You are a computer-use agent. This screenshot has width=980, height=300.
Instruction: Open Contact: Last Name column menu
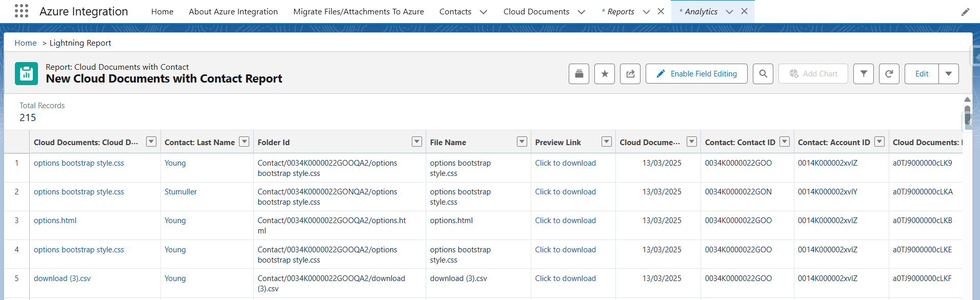(245, 142)
